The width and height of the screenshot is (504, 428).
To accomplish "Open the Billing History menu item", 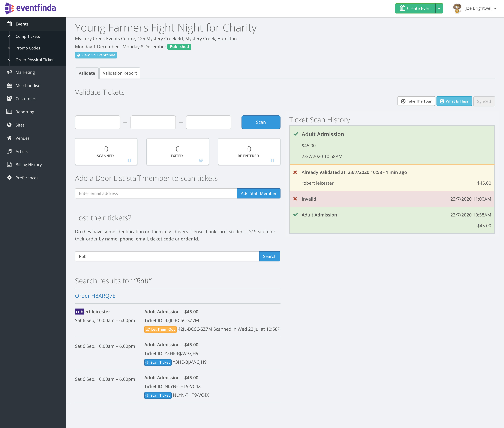I will pyautogui.click(x=29, y=164).
